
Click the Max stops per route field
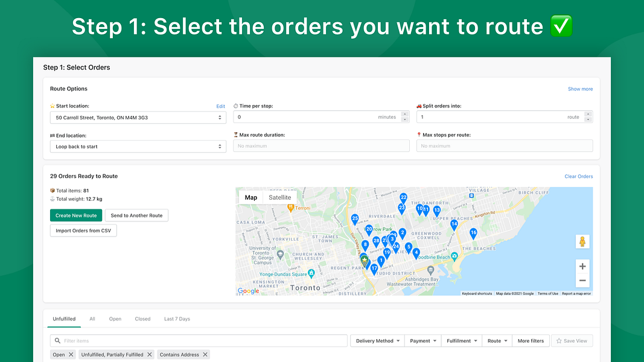coord(505,145)
